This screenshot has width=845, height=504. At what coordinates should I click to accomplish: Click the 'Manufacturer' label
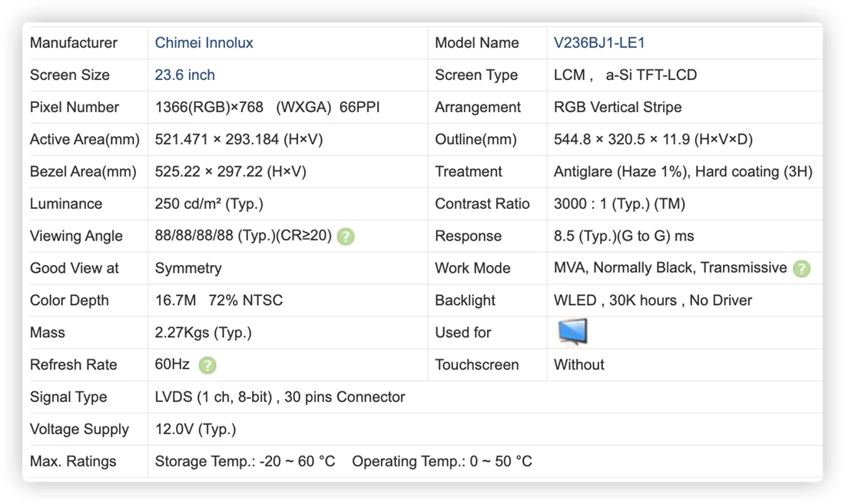pyautogui.click(x=73, y=42)
